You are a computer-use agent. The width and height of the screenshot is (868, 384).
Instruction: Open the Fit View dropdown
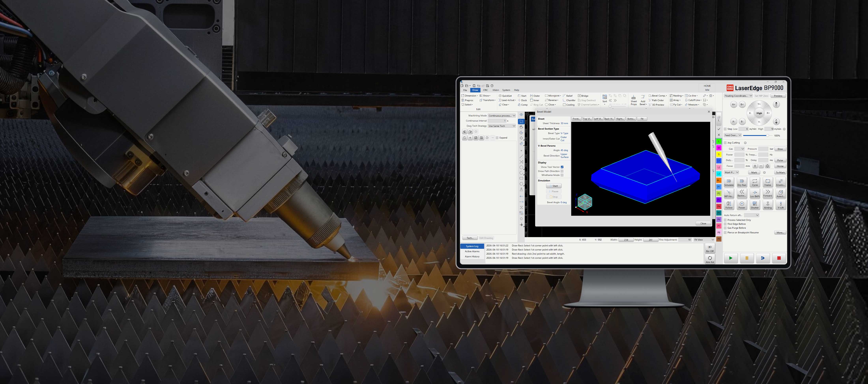pyautogui.click(x=704, y=240)
